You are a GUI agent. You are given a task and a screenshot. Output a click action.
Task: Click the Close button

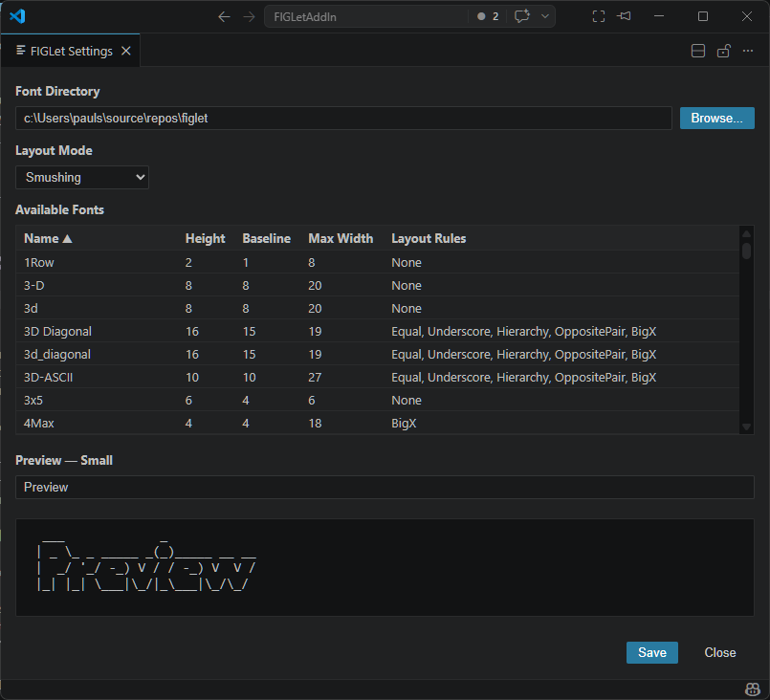[x=720, y=652]
